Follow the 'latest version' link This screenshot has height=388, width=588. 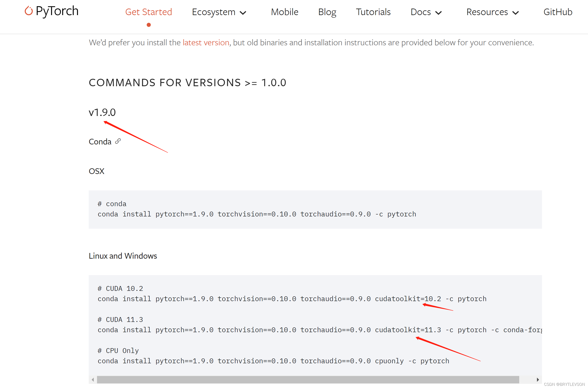(206, 42)
